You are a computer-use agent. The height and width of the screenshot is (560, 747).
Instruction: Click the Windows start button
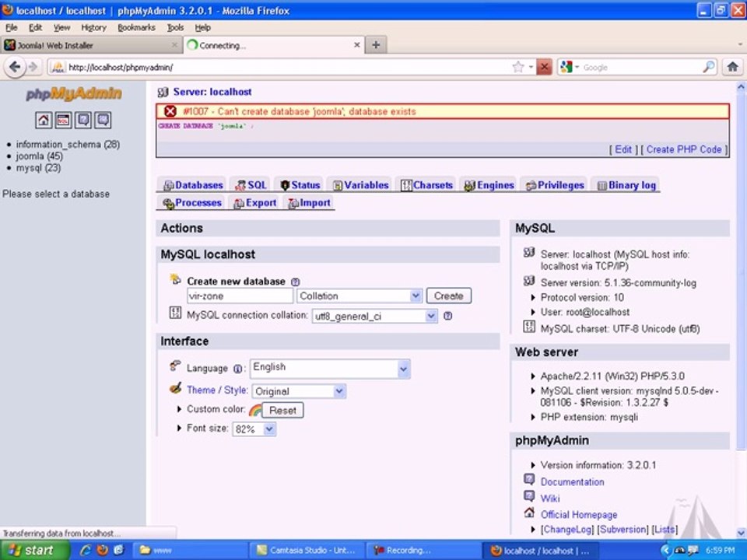pos(33,550)
